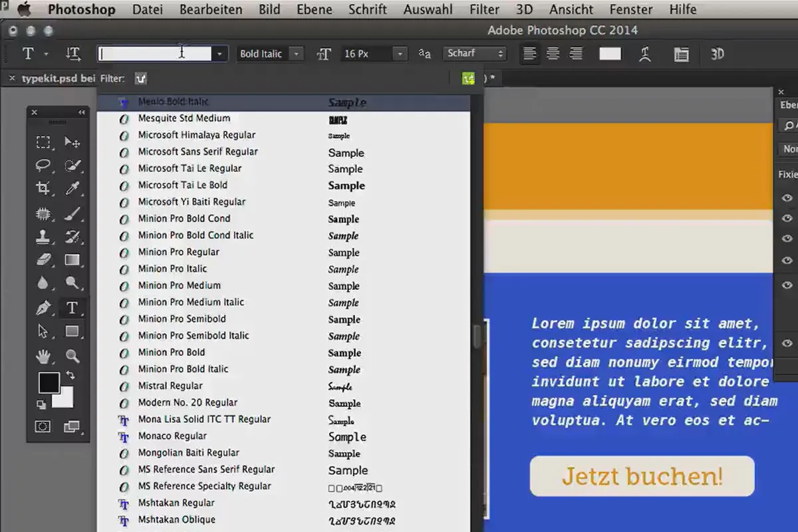Click the font size icon in options bar
This screenshot has height=532, width=798.
tap(324, 54)
